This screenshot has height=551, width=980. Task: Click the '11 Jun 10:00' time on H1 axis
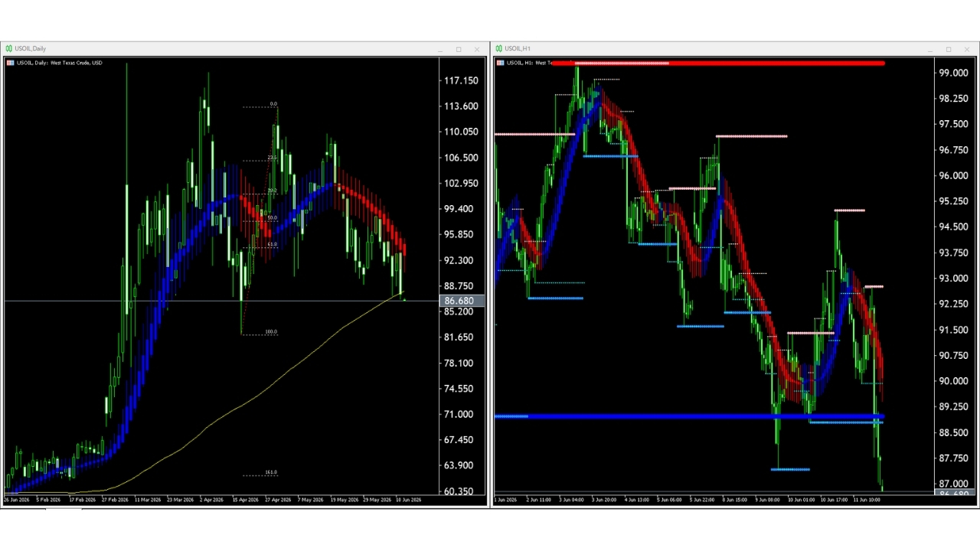click(x=866, y=500)
